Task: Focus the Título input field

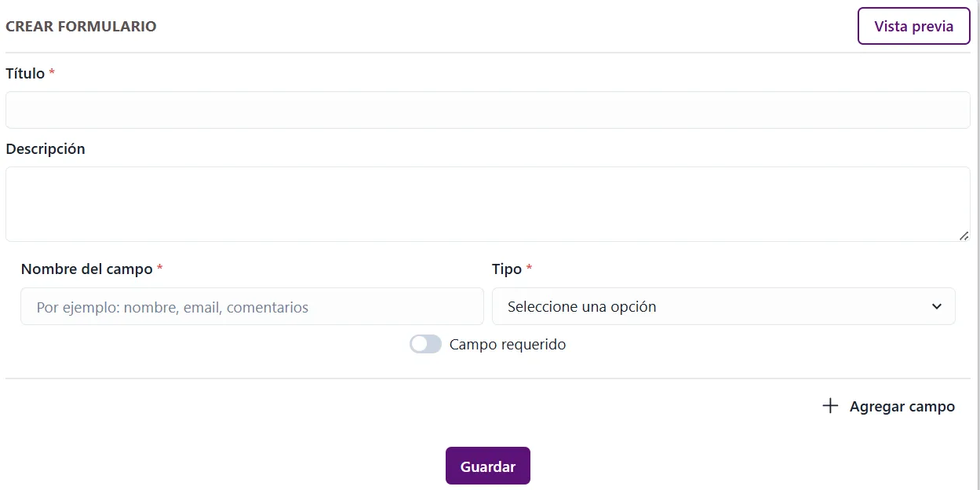Action: point(488,109)
